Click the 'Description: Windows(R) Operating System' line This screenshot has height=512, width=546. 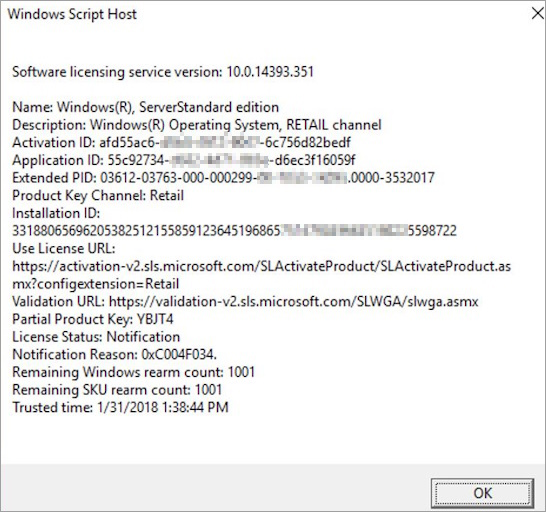(x=197, y=125)
